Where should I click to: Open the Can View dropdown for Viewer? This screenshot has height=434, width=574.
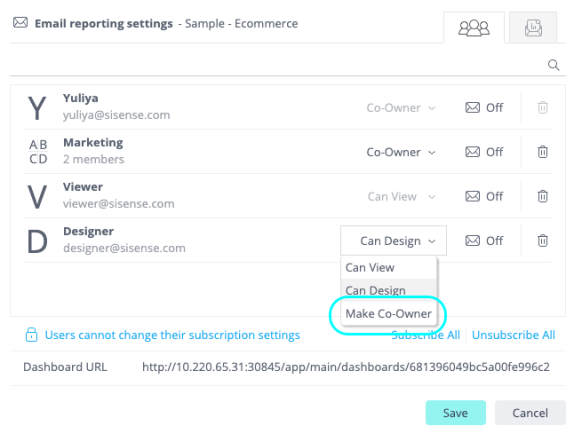[401, 197]
